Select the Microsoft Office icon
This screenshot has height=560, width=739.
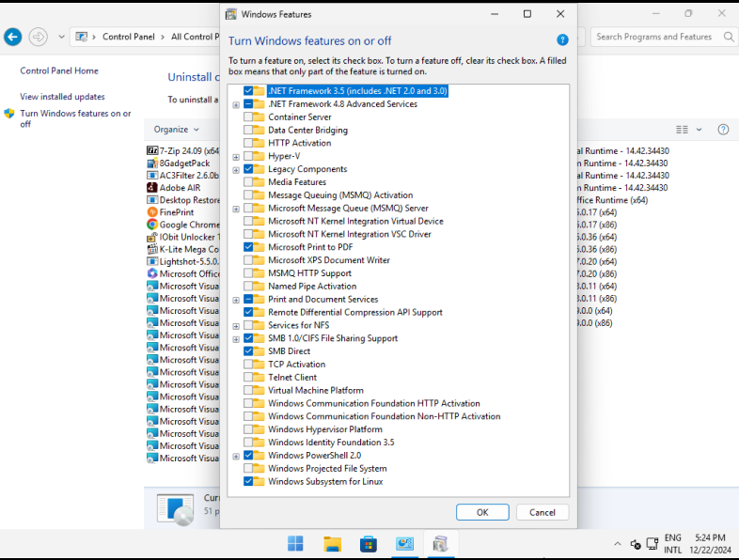(152, 273)
